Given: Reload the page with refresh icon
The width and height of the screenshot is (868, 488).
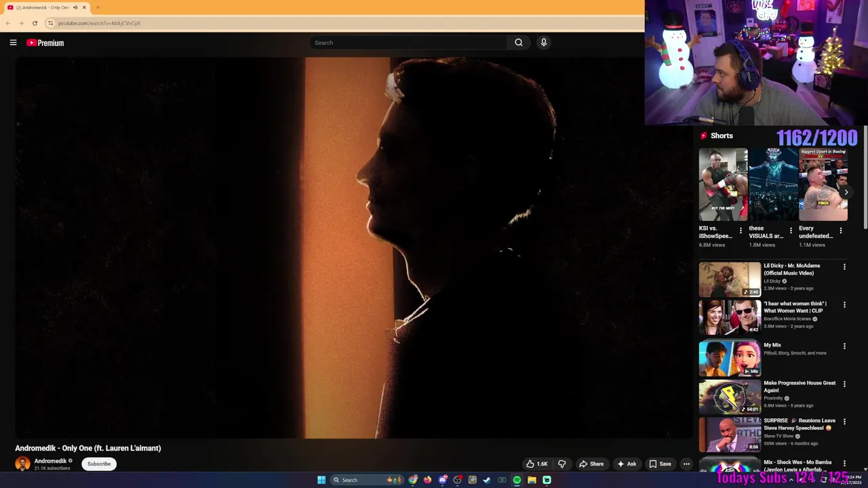Looking at the screenshot, I should [35, 23].
